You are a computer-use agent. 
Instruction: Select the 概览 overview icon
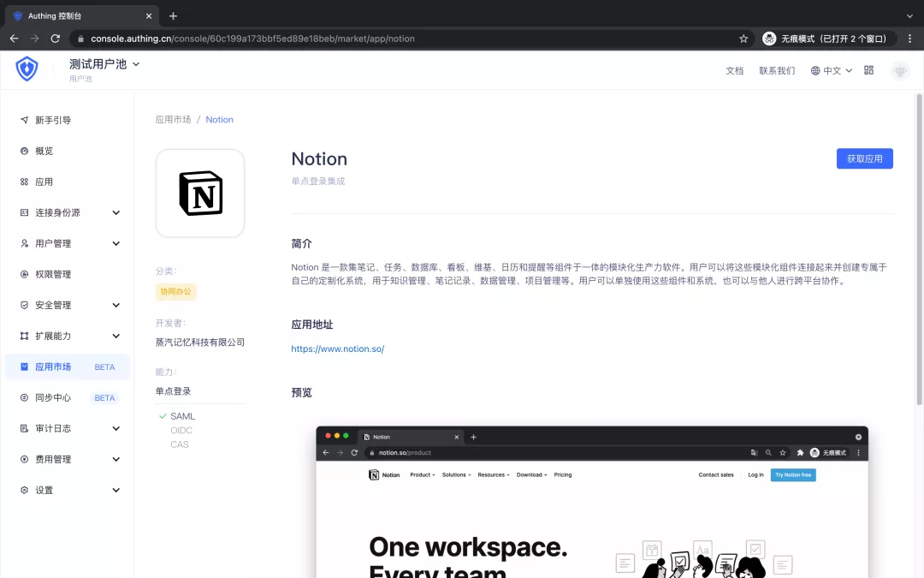(24, 151)
